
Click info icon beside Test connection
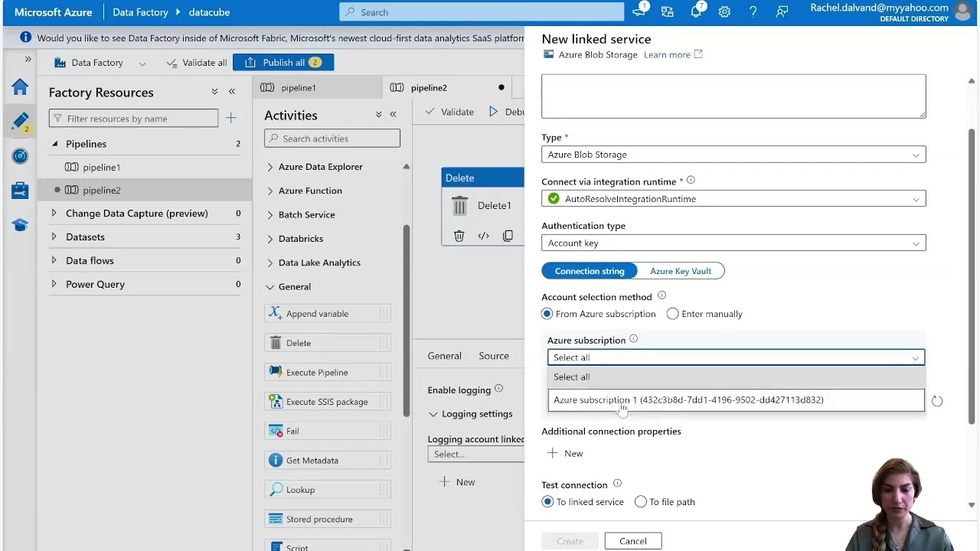click(x=617, y=484)
